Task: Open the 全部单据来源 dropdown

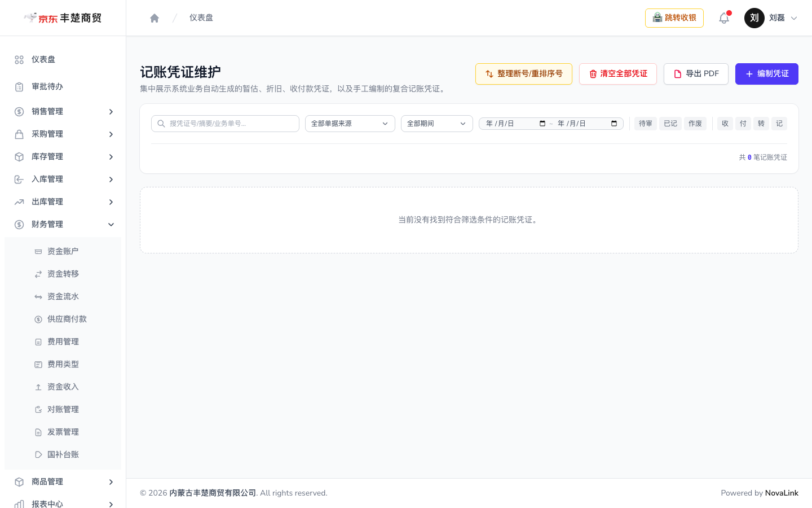Action: (x=350, y=124)
